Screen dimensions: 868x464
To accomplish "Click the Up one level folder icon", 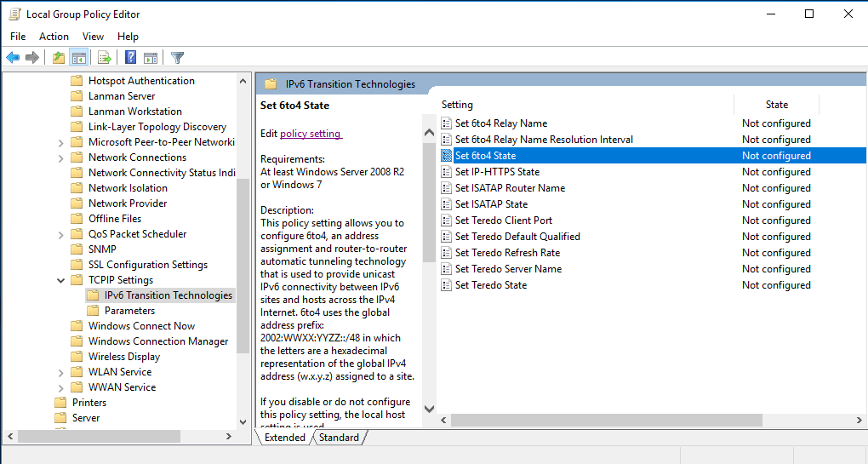I will coord(59,58).
